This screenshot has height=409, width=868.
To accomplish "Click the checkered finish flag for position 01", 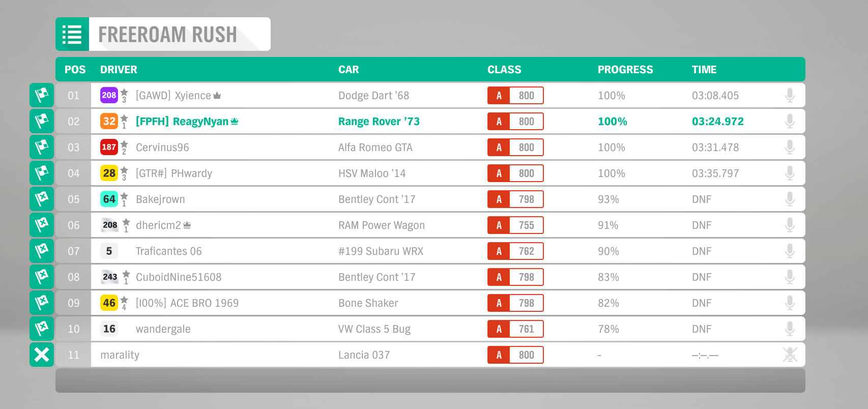I will pos(42,95).
